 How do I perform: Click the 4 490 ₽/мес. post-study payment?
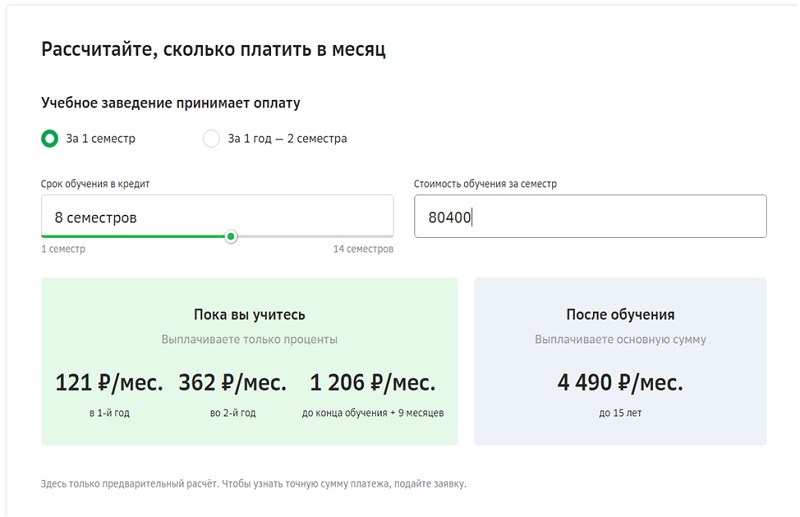click(620, 382)
